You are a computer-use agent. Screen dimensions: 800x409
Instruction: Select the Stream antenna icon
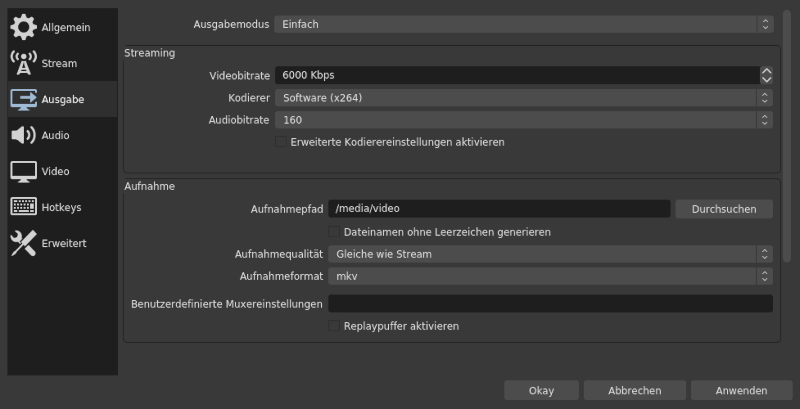pos(23,63)
